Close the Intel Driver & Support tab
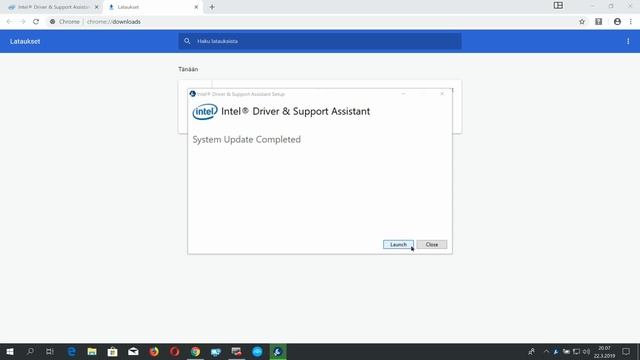 [x=97, y=7]
